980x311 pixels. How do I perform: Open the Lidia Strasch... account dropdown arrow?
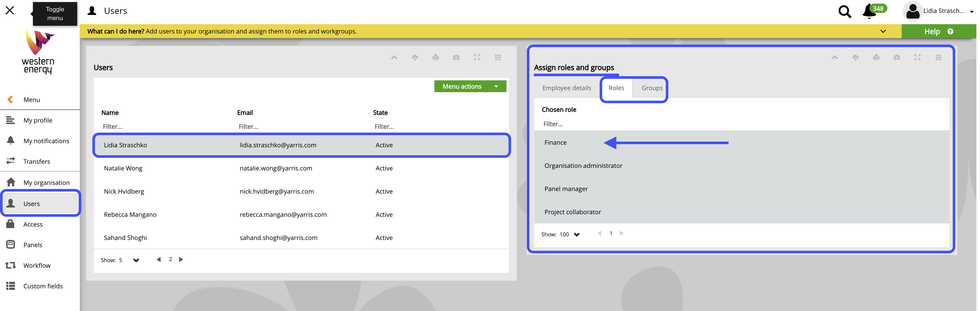[972, 11]
